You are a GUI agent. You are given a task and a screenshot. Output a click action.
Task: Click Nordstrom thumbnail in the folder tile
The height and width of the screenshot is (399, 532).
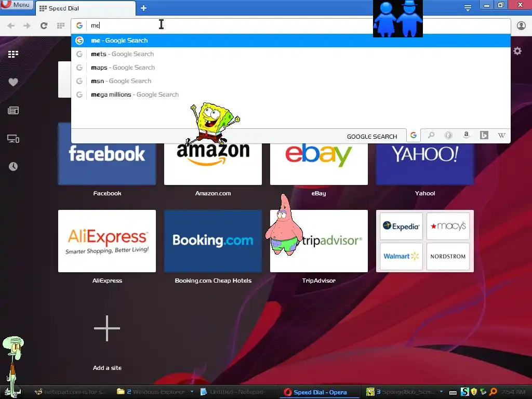coord(448,256)
